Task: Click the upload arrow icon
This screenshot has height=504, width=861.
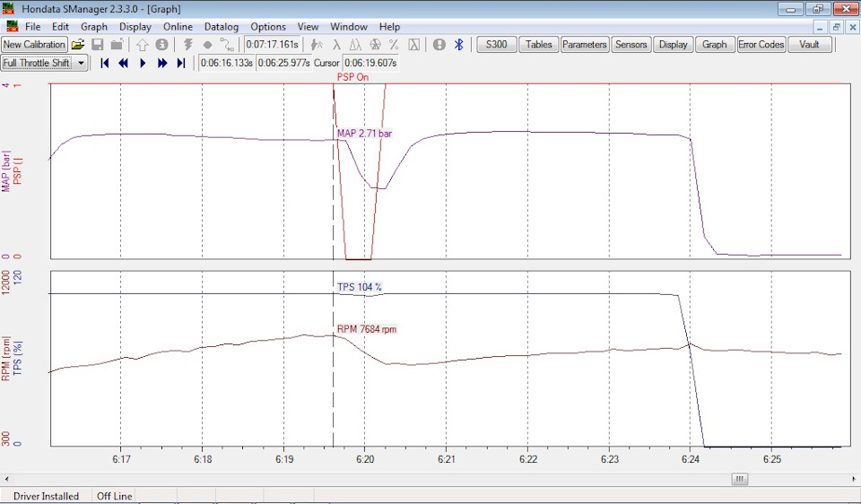Action: pyautogui.click(x=143, y=45)
